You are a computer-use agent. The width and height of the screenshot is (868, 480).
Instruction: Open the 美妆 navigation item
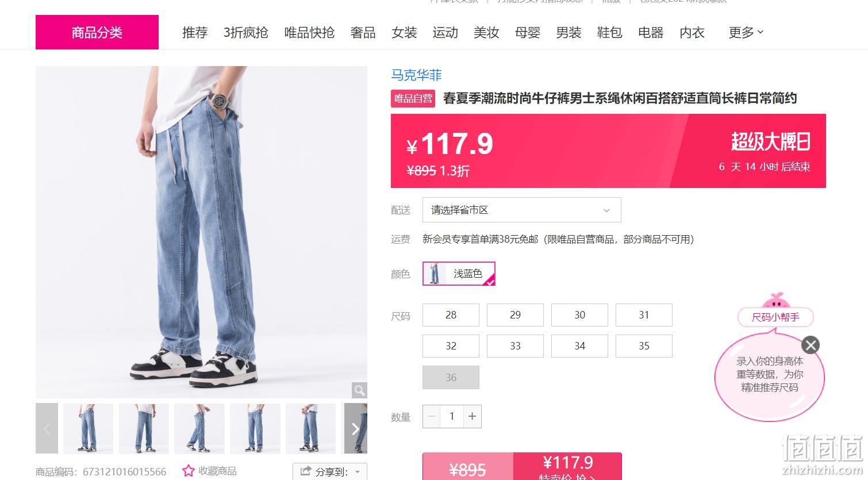[x=486, y=33]
